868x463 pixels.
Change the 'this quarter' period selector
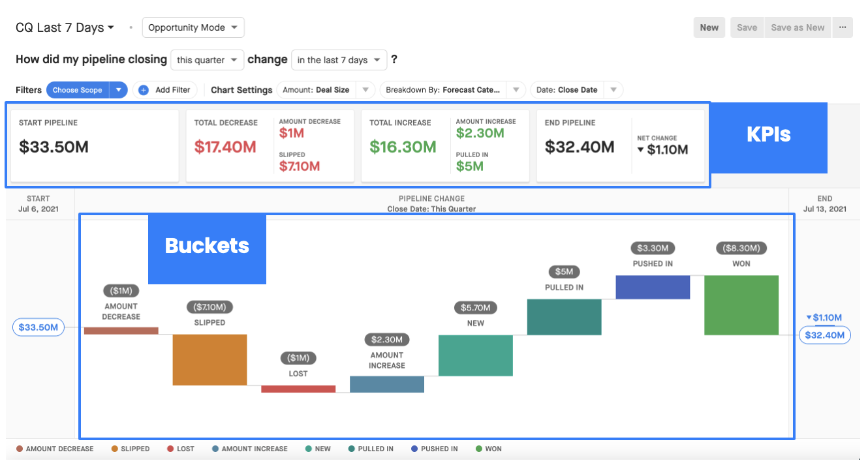(208, 60)
